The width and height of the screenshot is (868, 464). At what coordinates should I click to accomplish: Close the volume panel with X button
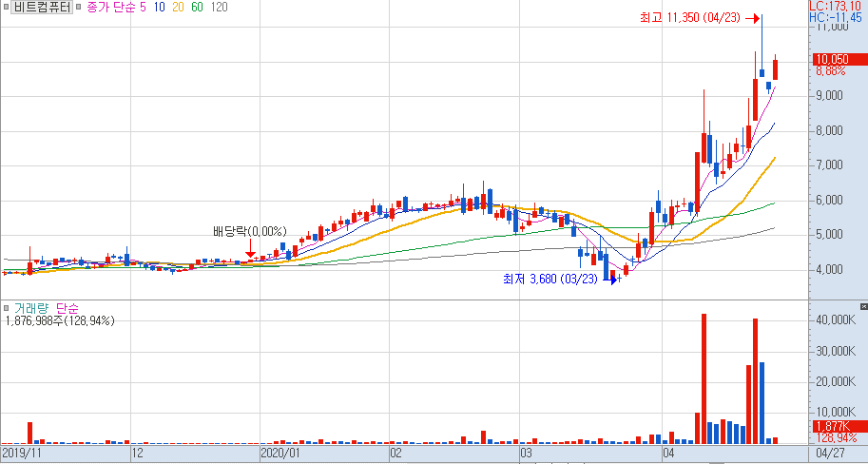coord(863,306)
